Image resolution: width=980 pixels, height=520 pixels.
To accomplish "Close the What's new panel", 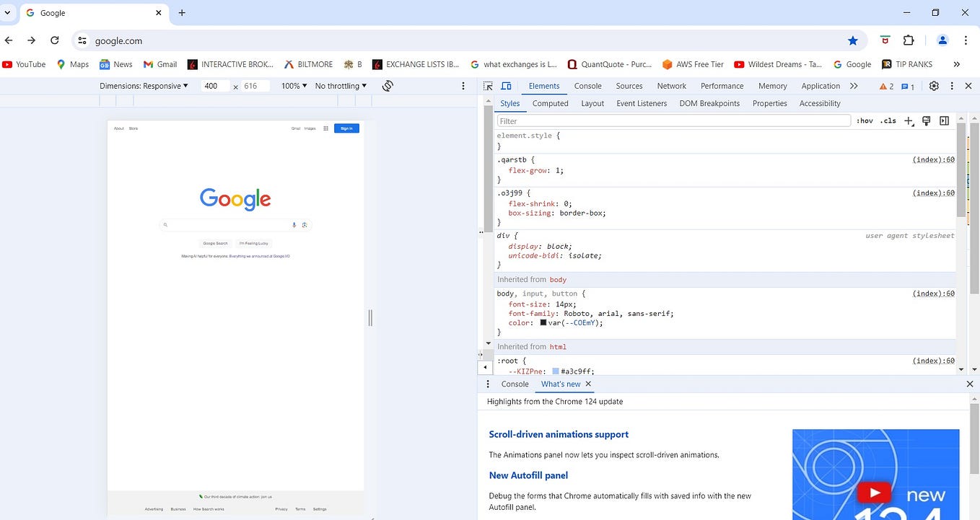I will [588, 384].
